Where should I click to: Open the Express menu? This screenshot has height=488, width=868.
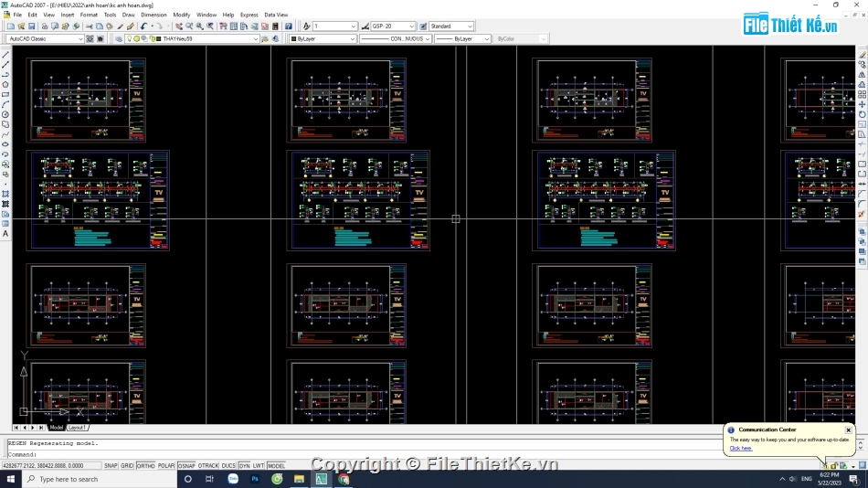(x=249, y=15)
